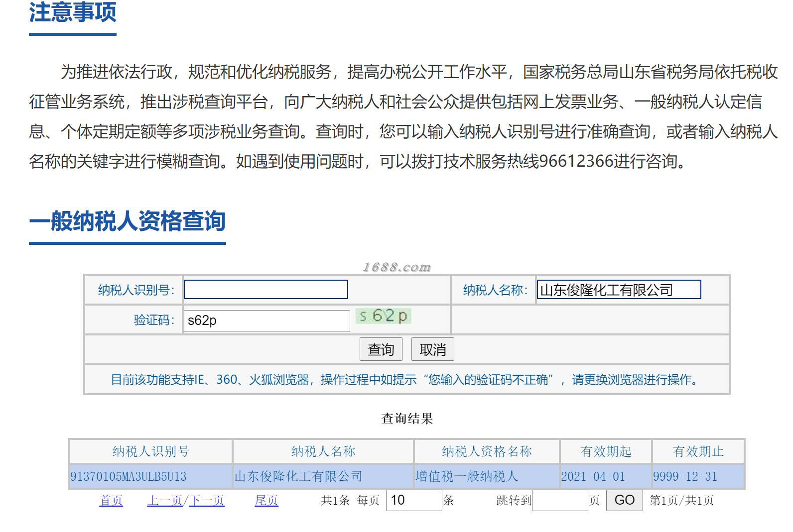The width and height of the screenshot is (793, 532).
Task: Click the browser support notice text
Action: tap(406, 380)
